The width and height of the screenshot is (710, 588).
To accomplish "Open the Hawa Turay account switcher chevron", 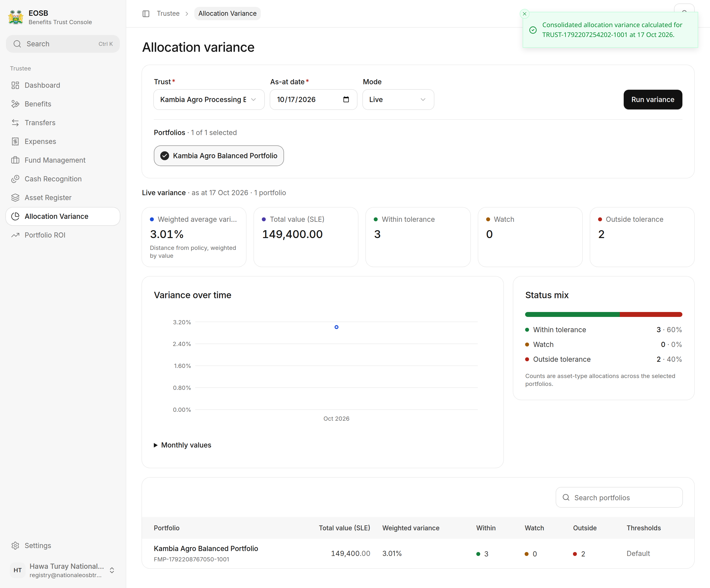I will click(x=112, y=571).
